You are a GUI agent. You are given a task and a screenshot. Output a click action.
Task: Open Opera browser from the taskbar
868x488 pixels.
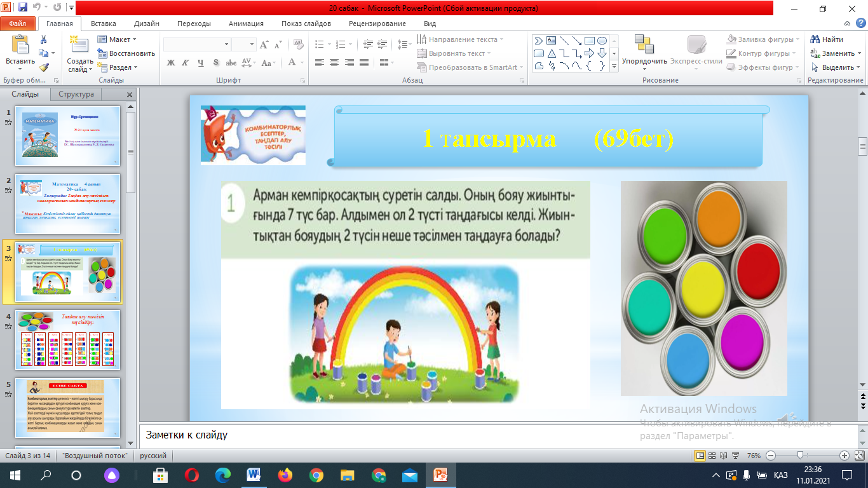pyautogui.click(x=191, y=475)
